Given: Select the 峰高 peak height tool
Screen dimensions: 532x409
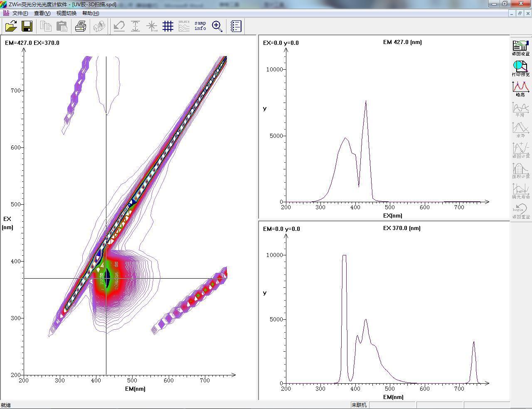Looking at the screenshot, I should click(520, 89).
